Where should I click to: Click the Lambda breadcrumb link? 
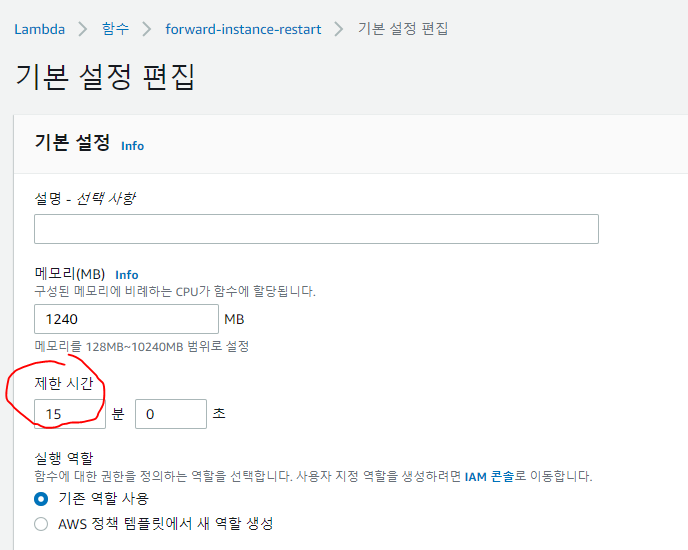pos(39,29)
